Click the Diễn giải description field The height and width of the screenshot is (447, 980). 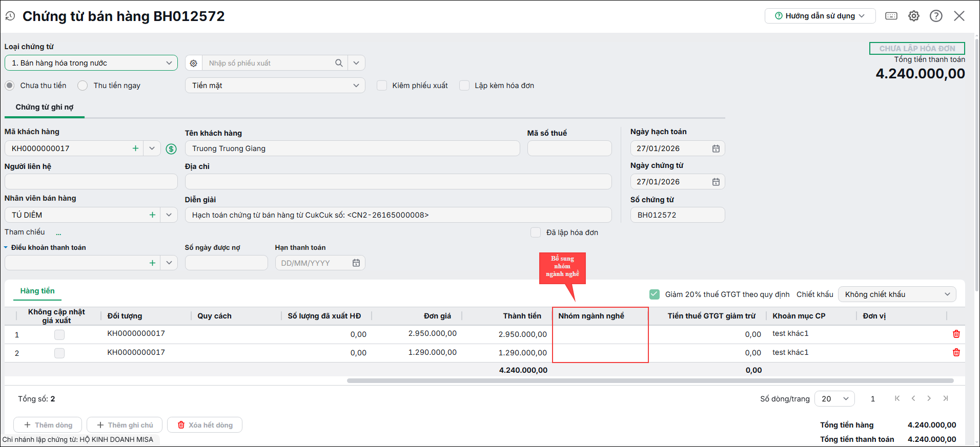coord(398,215)
